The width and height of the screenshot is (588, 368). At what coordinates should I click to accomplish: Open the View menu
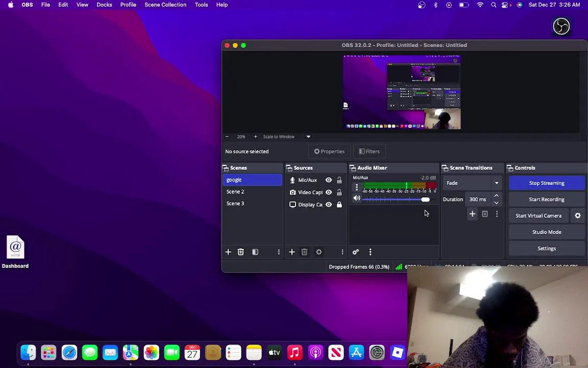pos(82,5)
